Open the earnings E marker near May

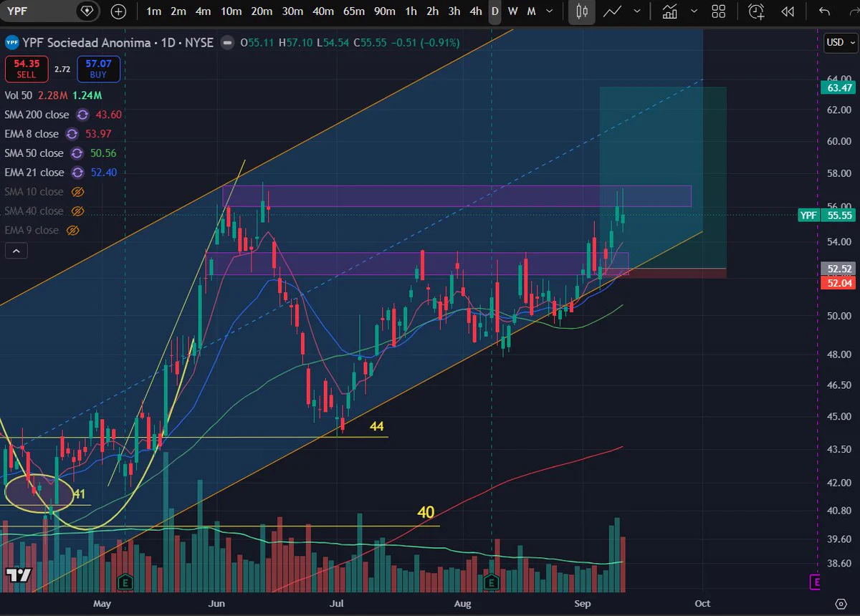[x=125, y=581]
